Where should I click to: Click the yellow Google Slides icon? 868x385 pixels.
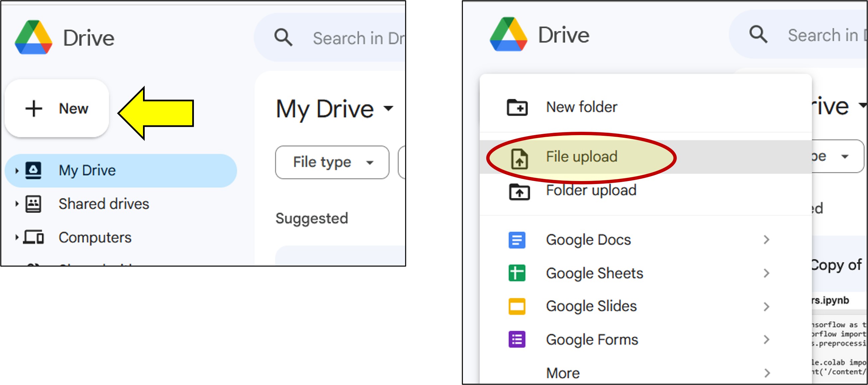(517, 306)
